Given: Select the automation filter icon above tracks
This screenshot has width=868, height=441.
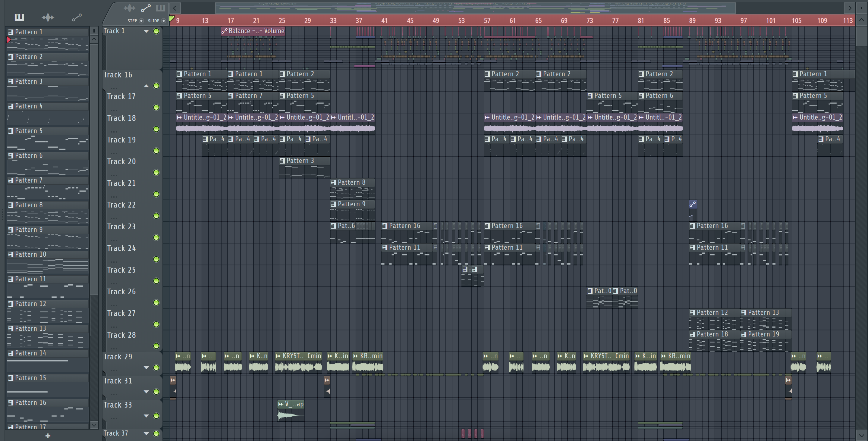Looking at the screenshot, I should 146,8.
